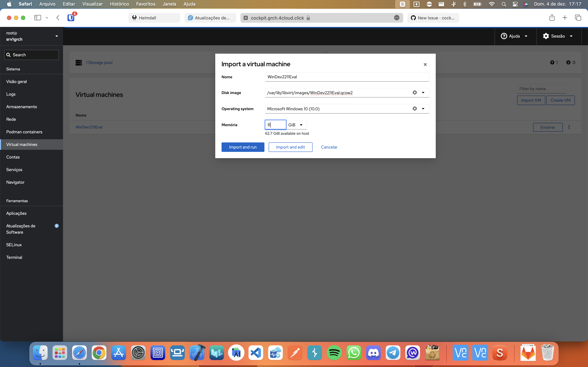Open Spotify from the dock

334,353
